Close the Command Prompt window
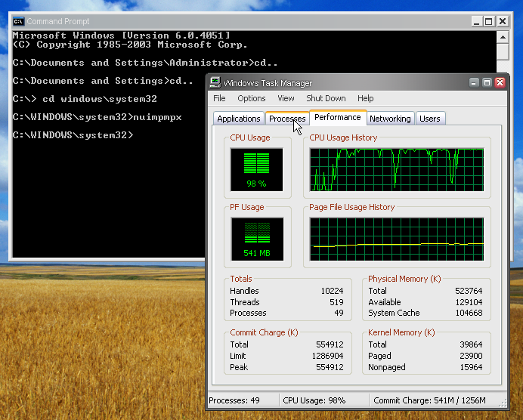This screenshot has width=523, height=420. pos(503,22)
